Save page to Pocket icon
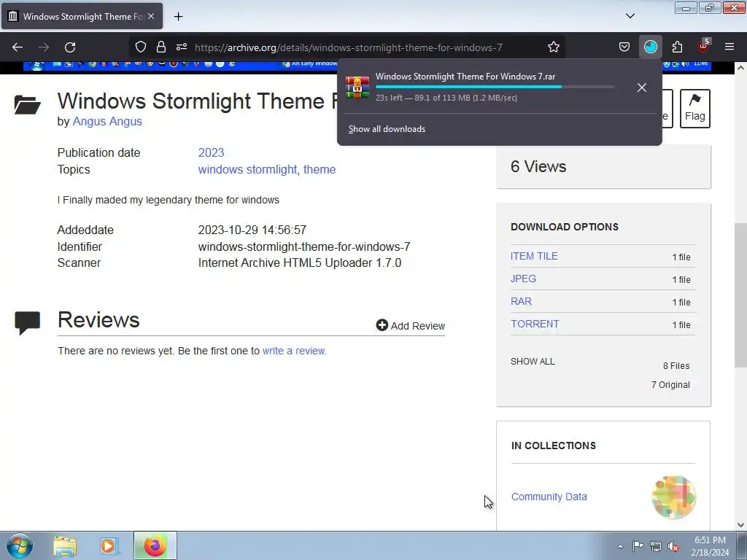 (624, 47)
